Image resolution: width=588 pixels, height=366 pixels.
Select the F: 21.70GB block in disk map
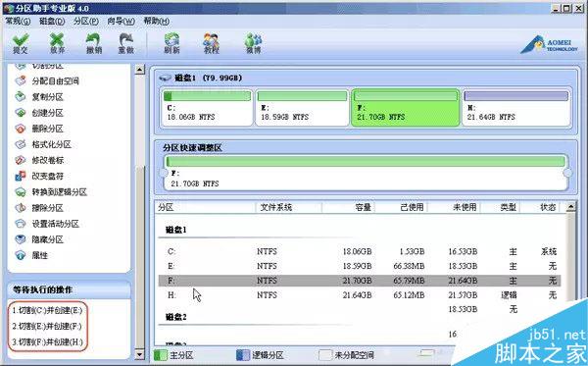[x=406, y=107]
